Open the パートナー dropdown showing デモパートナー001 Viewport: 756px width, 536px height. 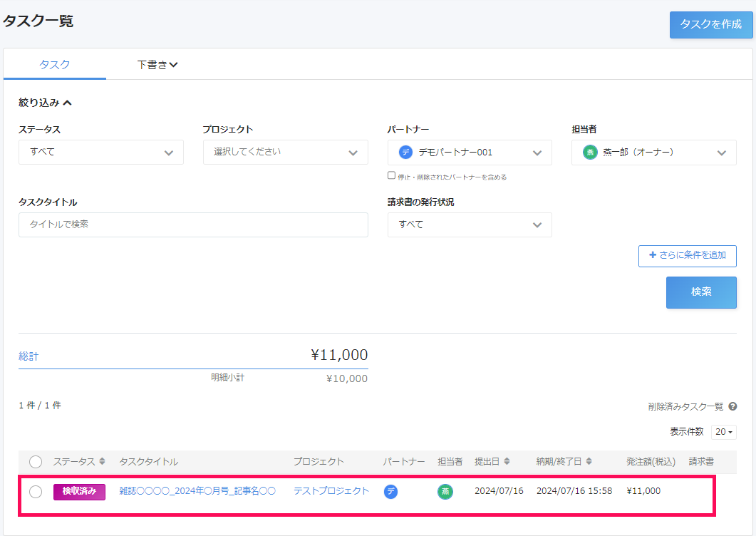click(470, 153)
